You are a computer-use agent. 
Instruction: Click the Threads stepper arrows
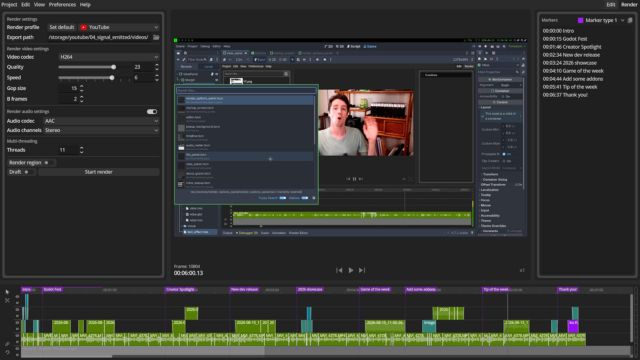pyautogui.click(x=82, y=150)
